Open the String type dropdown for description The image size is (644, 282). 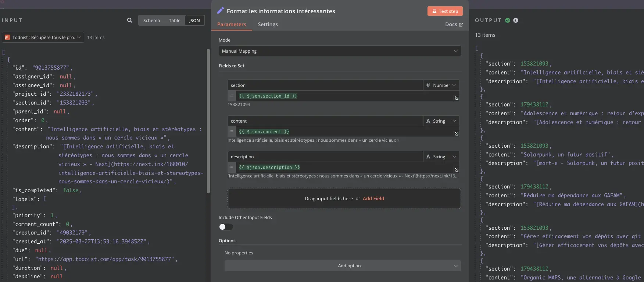[441, 156]
